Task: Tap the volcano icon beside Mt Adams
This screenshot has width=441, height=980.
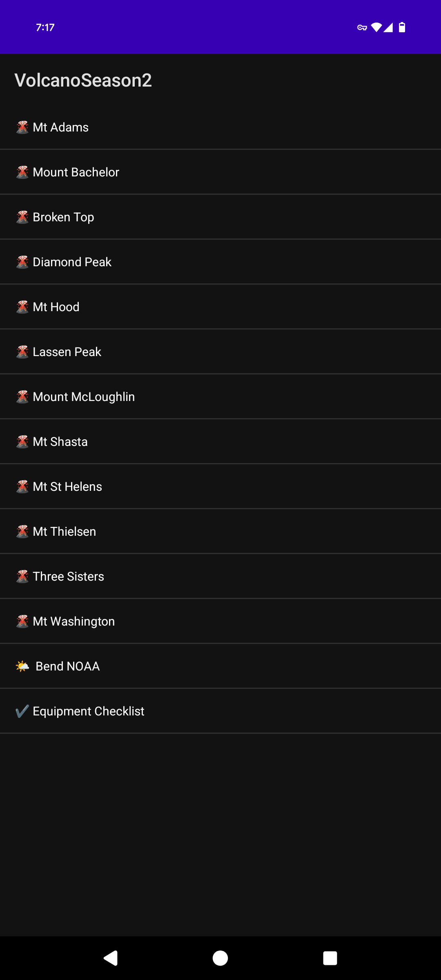Action: tap(22, 127)
